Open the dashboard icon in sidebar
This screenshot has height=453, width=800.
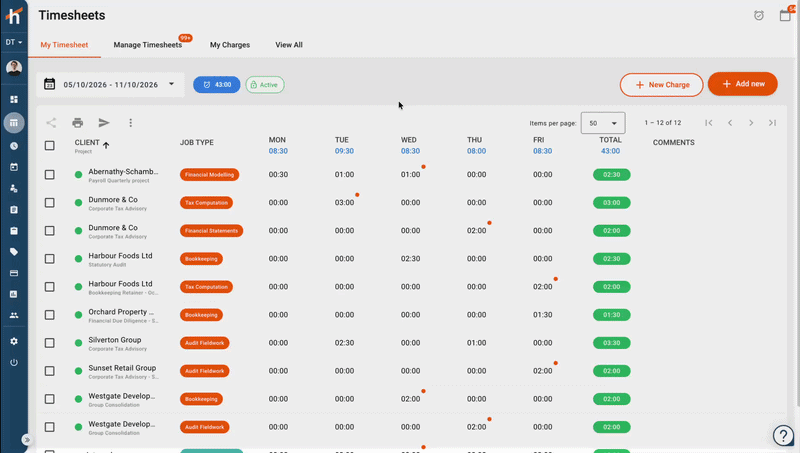click(x=14, y=99)
